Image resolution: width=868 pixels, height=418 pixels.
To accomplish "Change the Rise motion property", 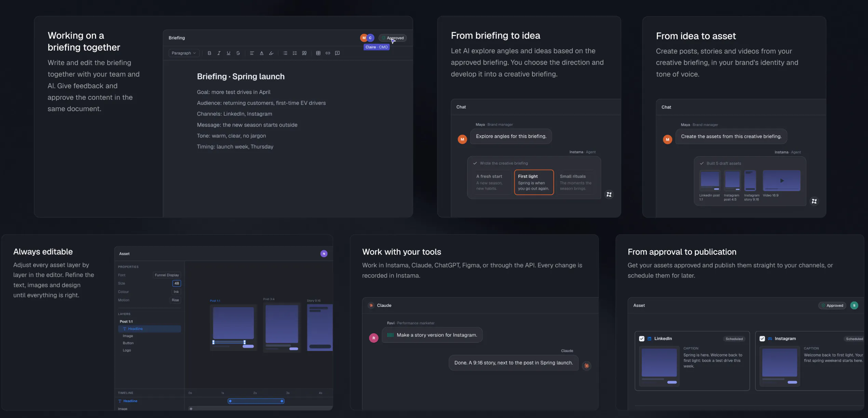I will tap(175, 300).
